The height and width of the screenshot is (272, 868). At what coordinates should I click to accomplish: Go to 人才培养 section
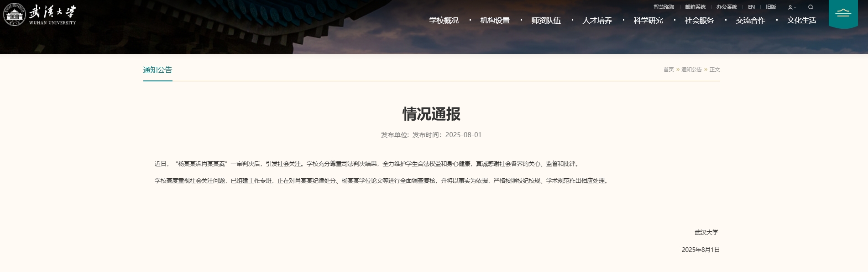tap(597, 21)
